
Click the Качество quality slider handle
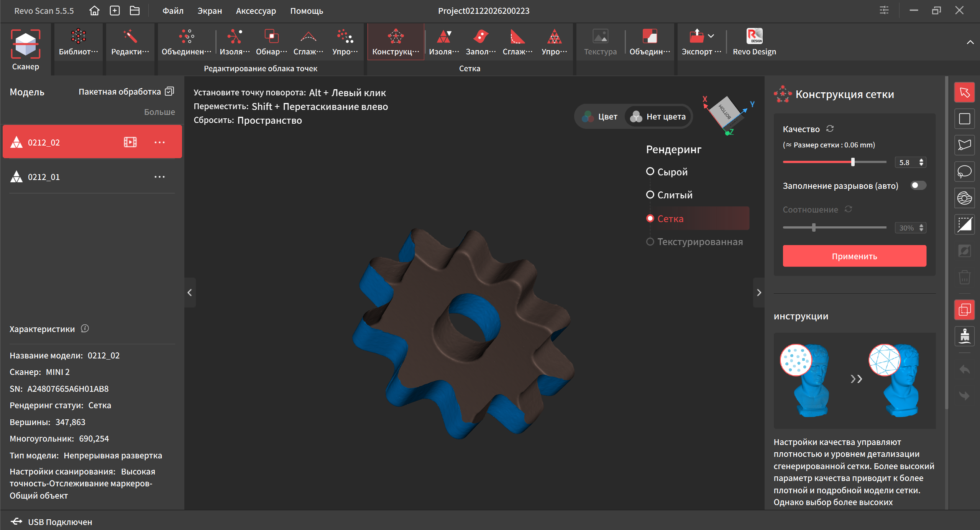tap(853, 162)
